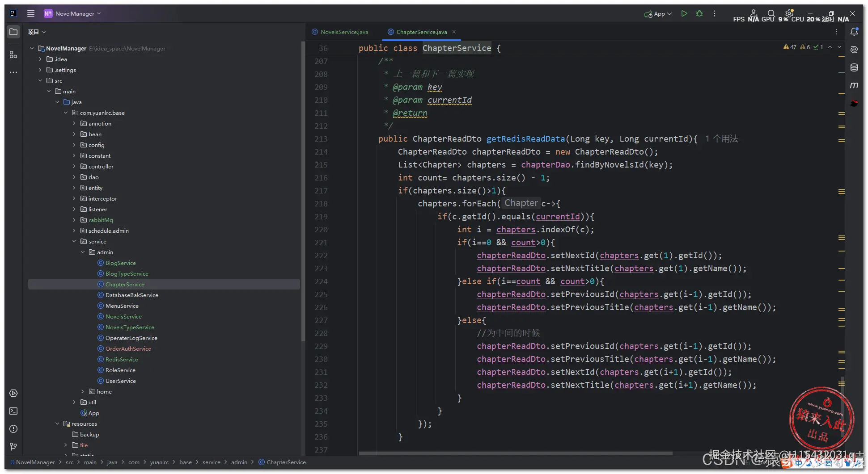The image size is (868, 474).
Task: Run the App configuration
Action: [684, 13]
